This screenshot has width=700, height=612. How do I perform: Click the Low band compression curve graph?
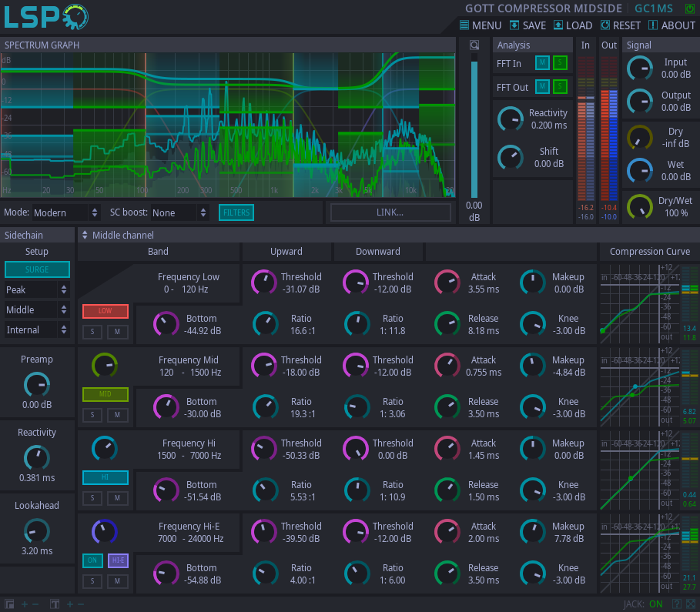(639, 303)
